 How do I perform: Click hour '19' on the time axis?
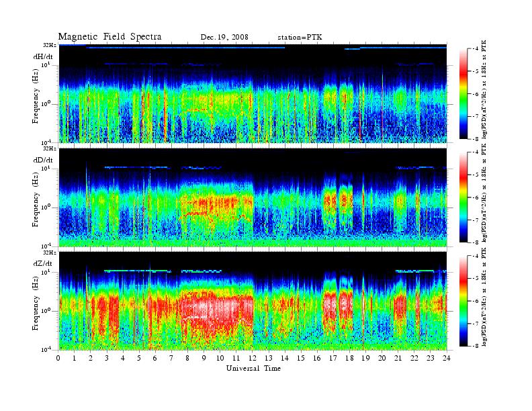[x=365, y=358]
